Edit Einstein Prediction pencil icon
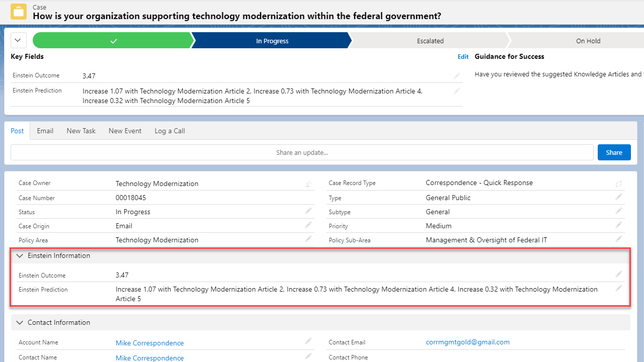The height and width of the screenshot is (362, 644). coord(619,288)
